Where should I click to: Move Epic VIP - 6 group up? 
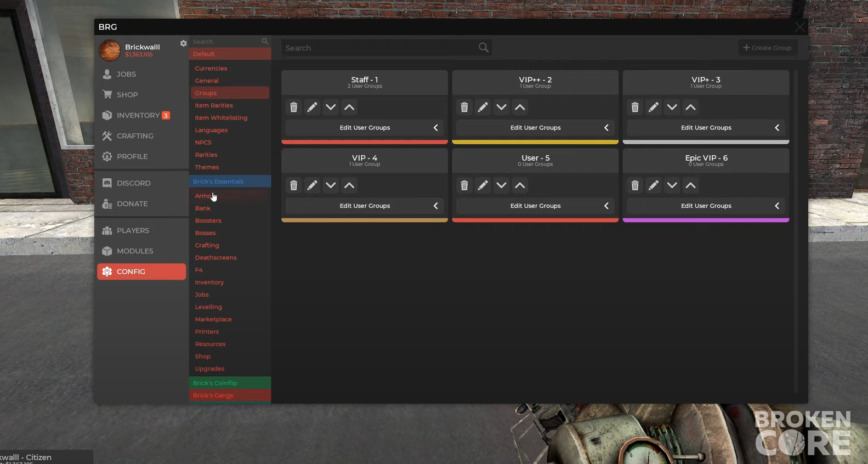pos(691,185)
